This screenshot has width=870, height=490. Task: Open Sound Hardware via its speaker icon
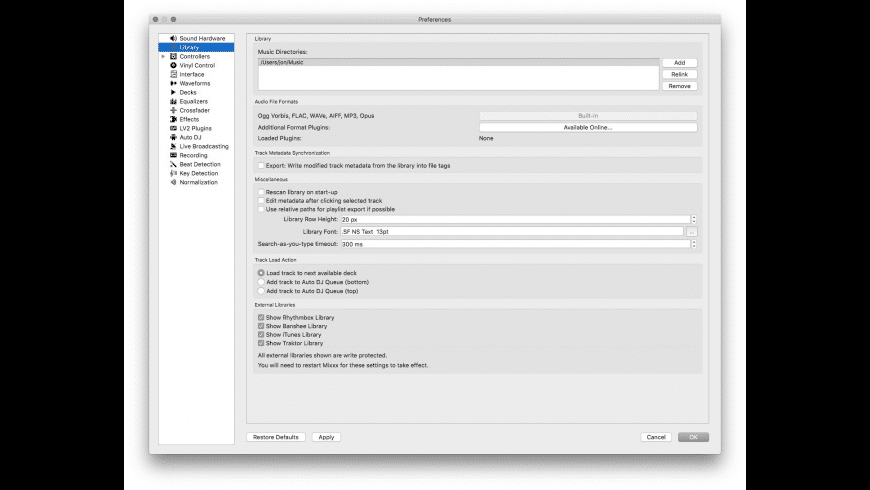[173, 38]
